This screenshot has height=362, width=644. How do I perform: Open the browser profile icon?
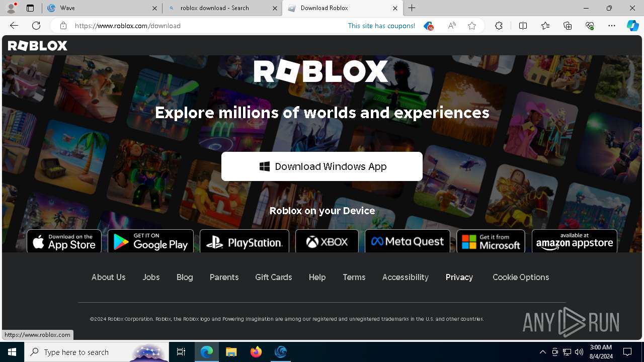[11, 8]
